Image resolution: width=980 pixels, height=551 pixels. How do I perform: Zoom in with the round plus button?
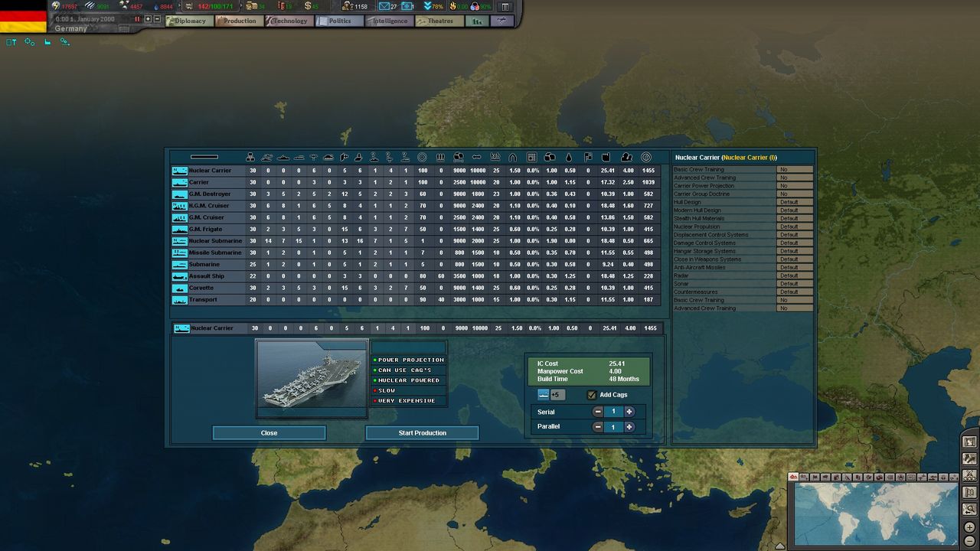click(x=970, y=527)
